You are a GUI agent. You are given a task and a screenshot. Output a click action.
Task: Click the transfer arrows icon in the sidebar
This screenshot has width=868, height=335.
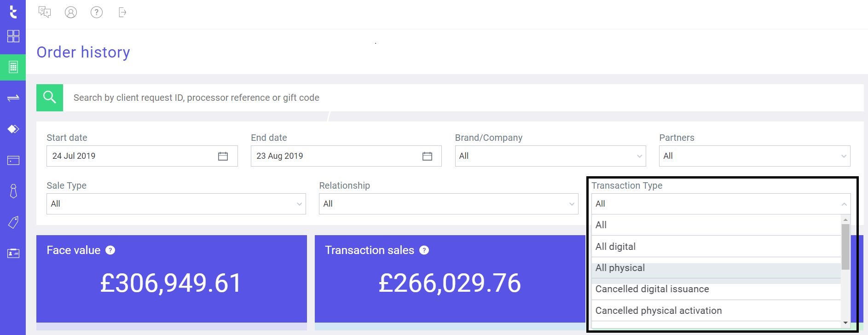click(13, 98)
